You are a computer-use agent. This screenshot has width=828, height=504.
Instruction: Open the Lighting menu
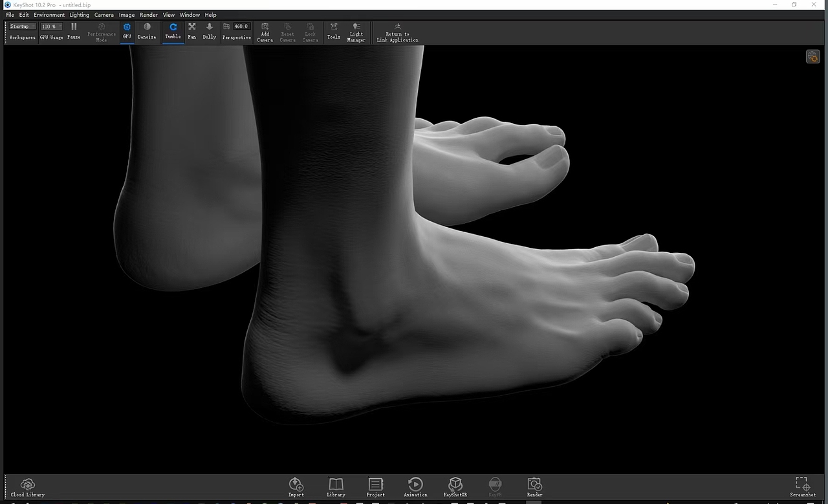point(80,15)
